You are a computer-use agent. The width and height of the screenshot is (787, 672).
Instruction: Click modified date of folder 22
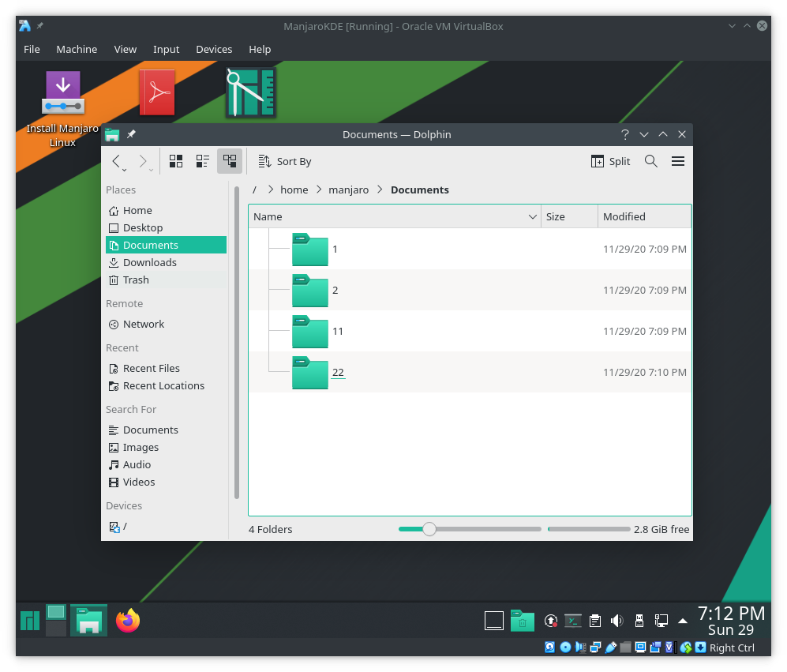click(644, 373)
